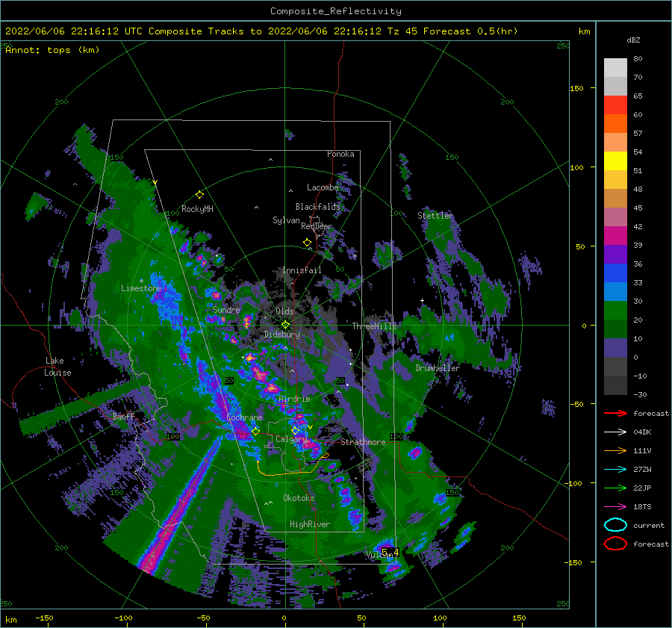Click the Sundre city label
The height and width of the screenshot is (628, 672).
226,309
